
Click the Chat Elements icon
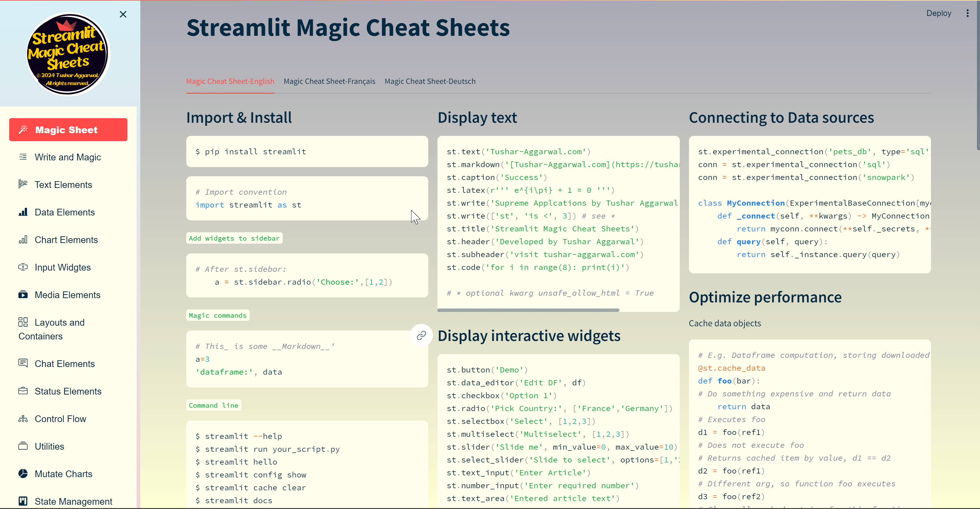tap(23, 363)
